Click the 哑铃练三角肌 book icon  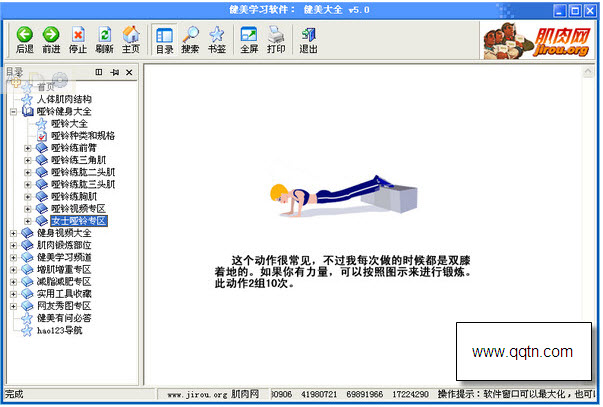(x=42, y=160)
